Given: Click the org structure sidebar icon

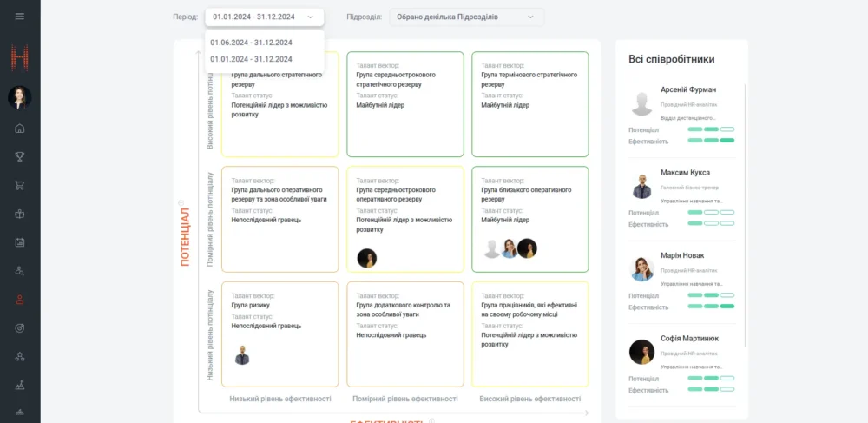Looking at the screenshot, I should [20, 356].
